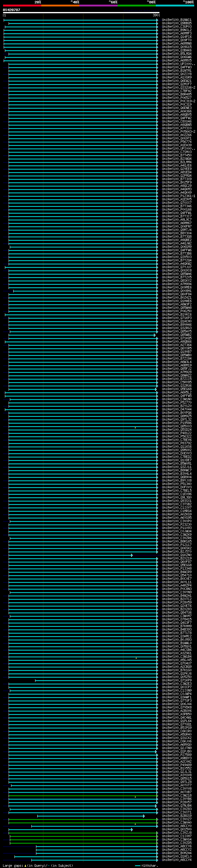The width and height of the screenshot is (197, 868).
Task: Click UniRef100_Q7NJB4 label
Action: pos(176,806)
